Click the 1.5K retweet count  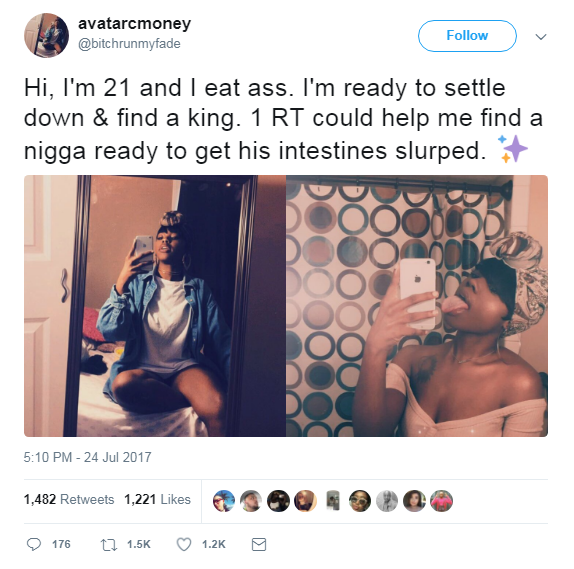pos(139,544)
